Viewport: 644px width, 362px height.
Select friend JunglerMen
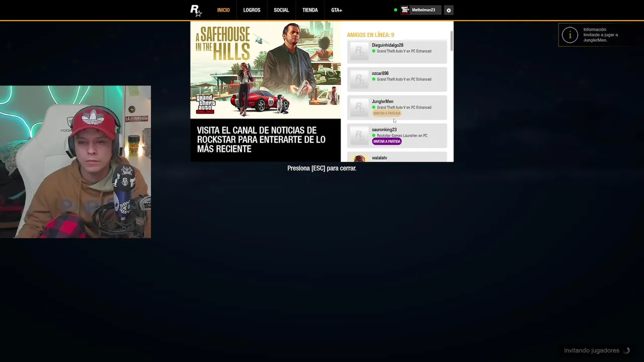click(397, 108)
